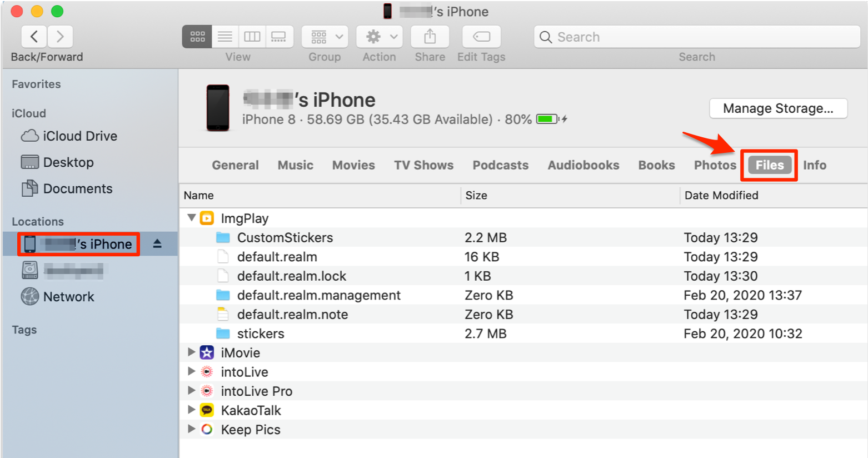The image size is (868, 458).
Task: Select the default.realm.management folder icon
Action: tap(223, 295)
